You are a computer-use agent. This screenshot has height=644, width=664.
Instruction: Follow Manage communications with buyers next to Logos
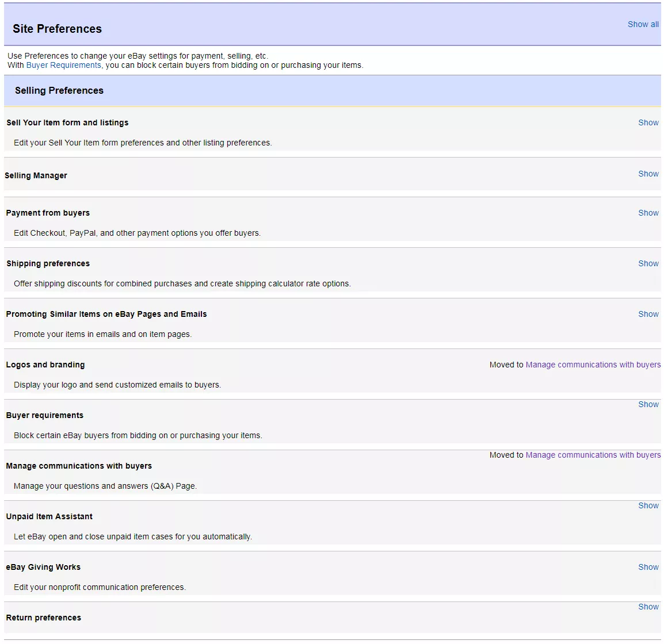(x=593, y=364)
